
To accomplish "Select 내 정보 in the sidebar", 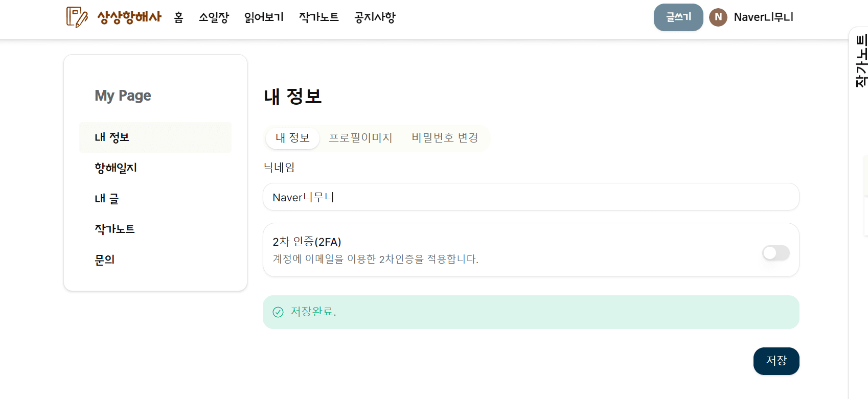I will tap(155, 137).
